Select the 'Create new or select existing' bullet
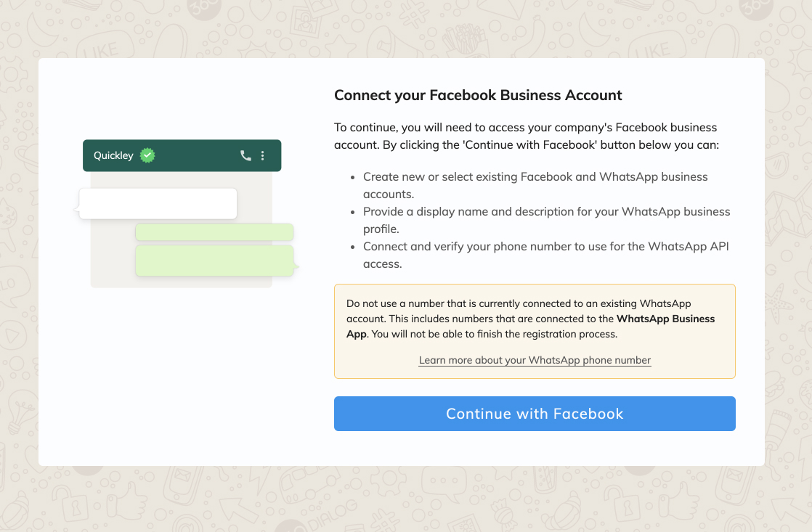 [x=535, y=185]
